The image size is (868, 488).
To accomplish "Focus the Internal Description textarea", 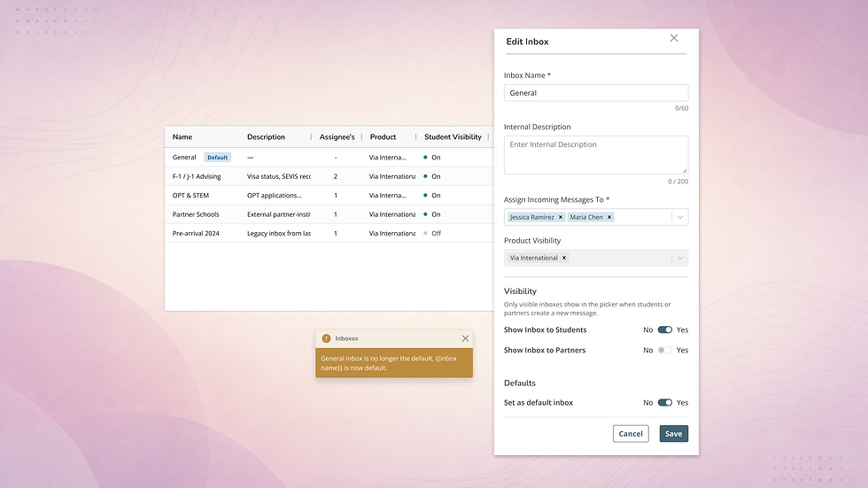I will point(595,155).
